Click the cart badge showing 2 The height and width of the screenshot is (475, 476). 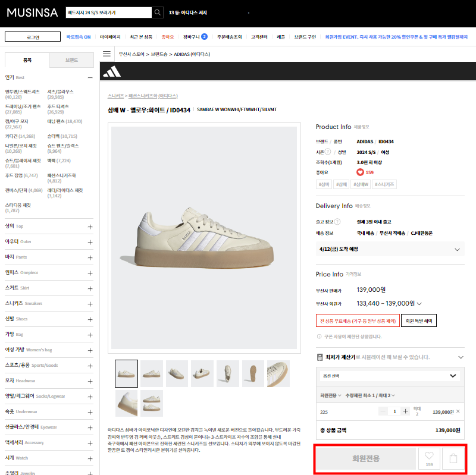pyautogui.click(x=205, y=37)
